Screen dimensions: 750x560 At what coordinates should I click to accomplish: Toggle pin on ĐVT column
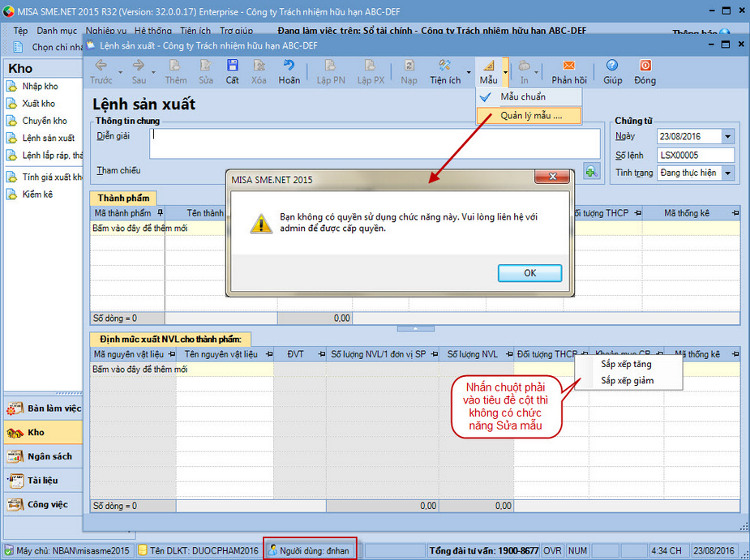(322, 354)
